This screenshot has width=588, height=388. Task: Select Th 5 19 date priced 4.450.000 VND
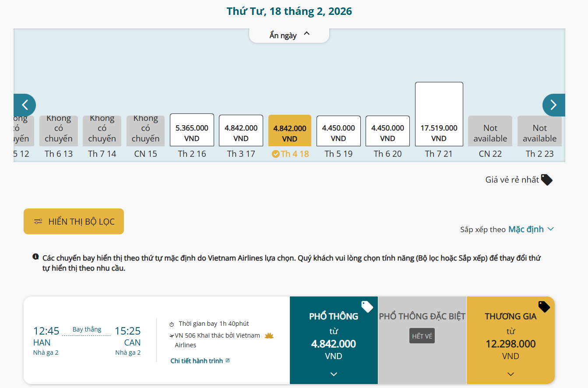338,131
